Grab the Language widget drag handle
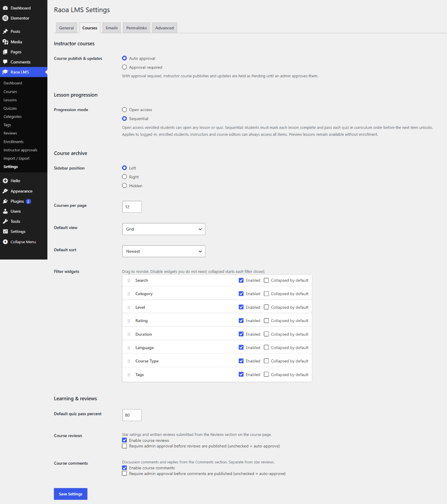Image resolution: width=447 pixels, height=504 pixels. [x=129, y=348]
